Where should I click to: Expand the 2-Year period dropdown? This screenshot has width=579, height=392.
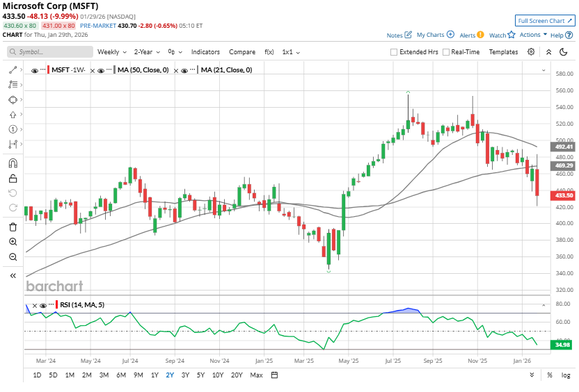pyautogui.click(x=146, y=52)
